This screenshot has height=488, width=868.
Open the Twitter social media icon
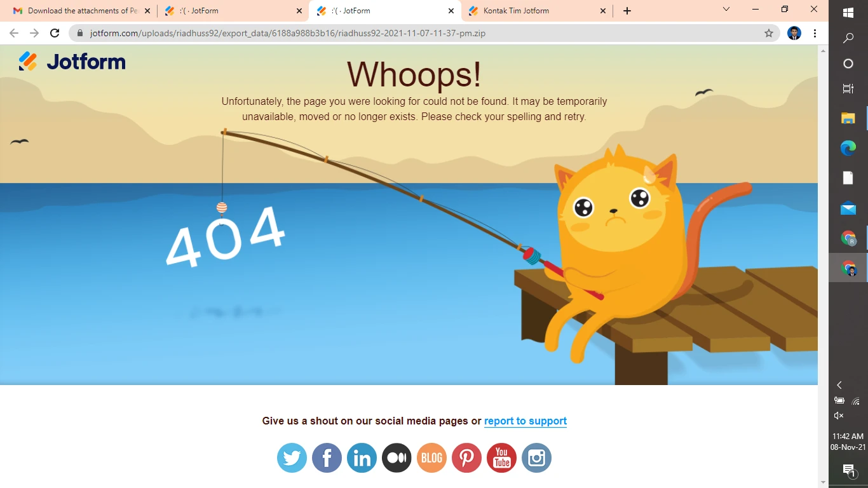(292, 457)
